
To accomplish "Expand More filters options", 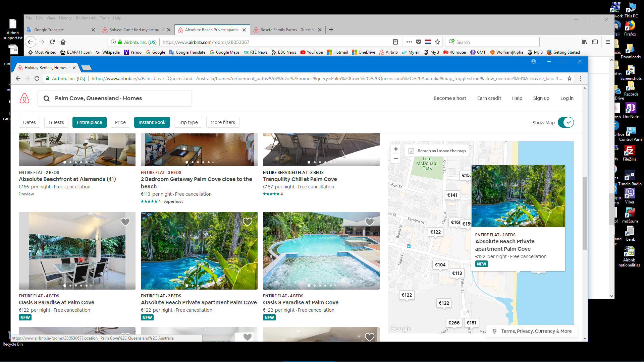I will pos(222,122).
